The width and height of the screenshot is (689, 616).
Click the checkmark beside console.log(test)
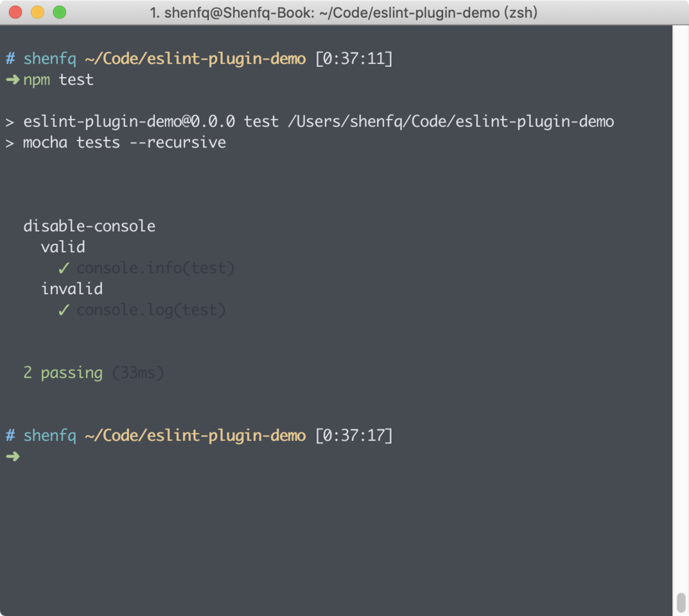64,309
